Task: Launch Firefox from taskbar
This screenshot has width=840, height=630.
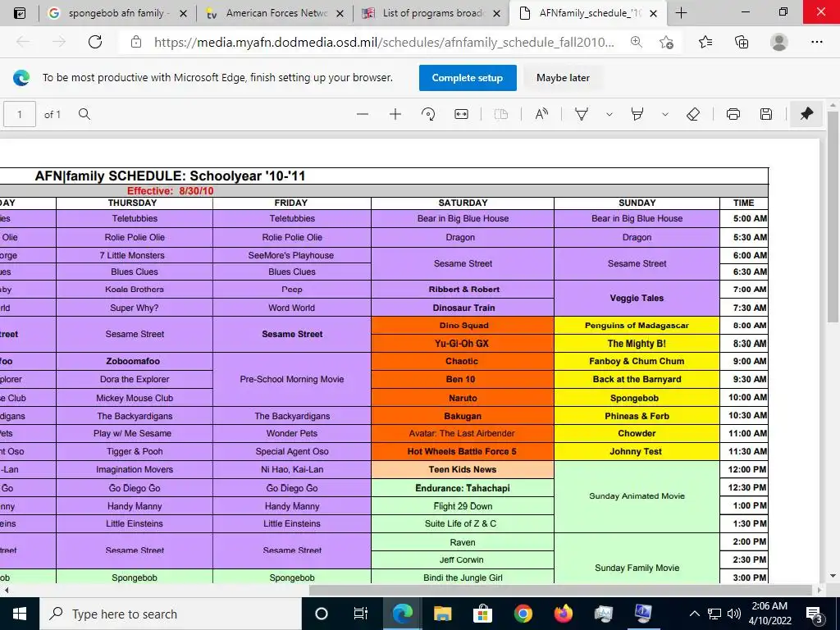Action: (x=563, y=614)
